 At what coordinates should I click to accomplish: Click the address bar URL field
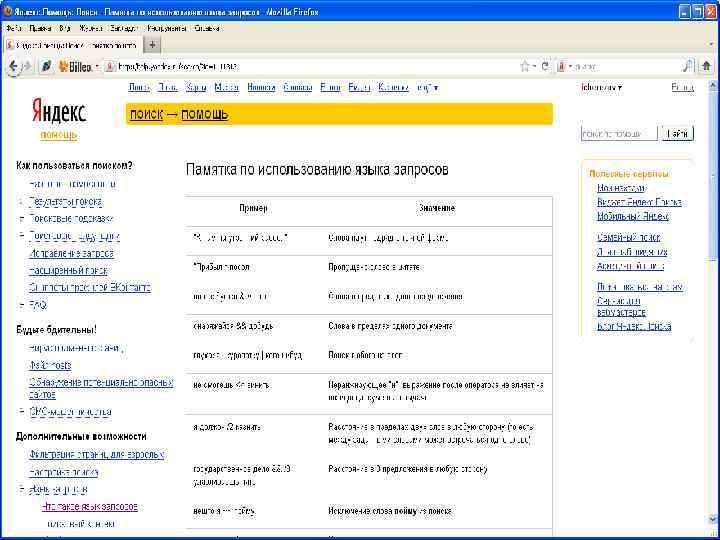317,67
